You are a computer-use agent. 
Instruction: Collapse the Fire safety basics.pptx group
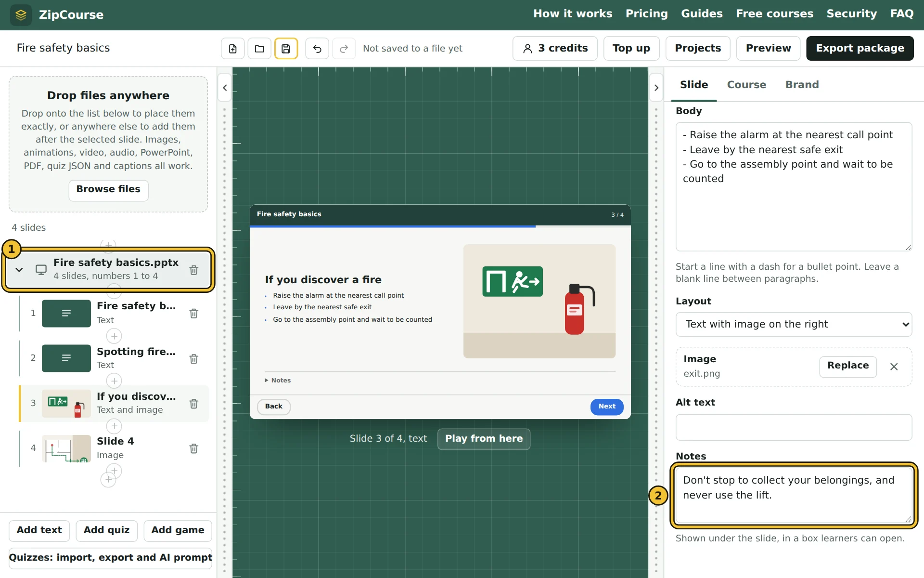(19, 269)
